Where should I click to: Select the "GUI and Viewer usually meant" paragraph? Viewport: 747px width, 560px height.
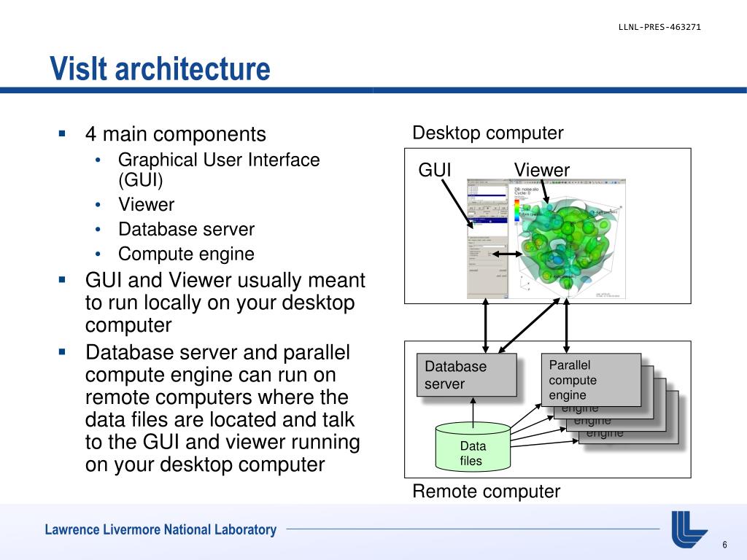click(x=225, y=303)
